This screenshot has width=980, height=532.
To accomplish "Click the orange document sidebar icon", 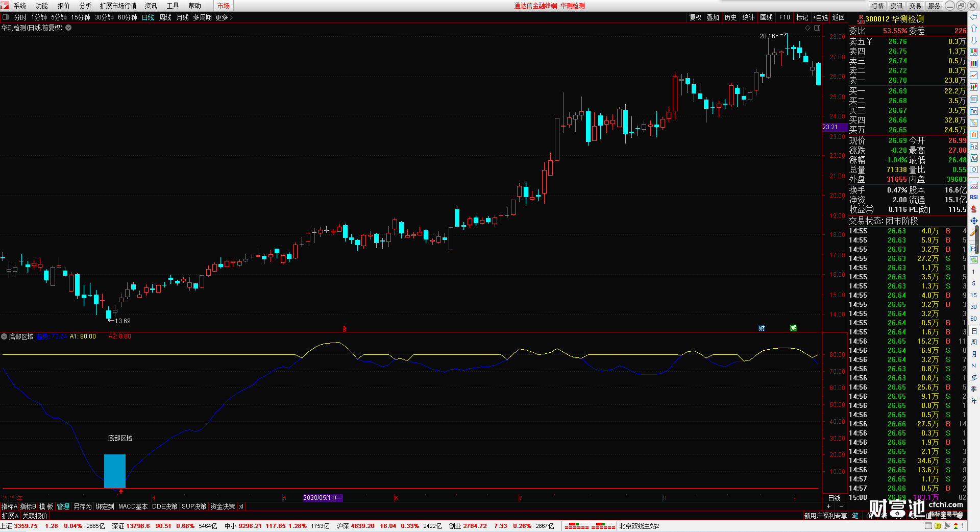I will pyautogui.click(x=974, y=134).
